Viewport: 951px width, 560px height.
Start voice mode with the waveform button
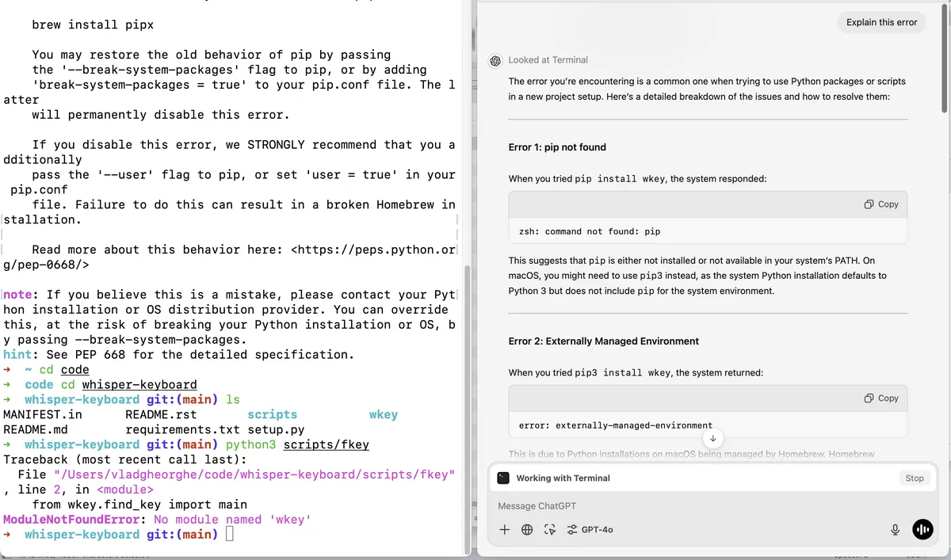click(922, 530)
